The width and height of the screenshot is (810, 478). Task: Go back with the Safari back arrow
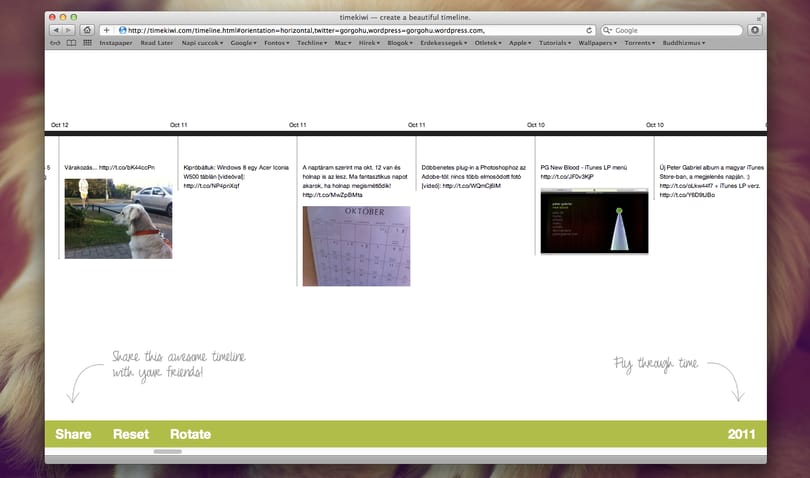(56, 30)
